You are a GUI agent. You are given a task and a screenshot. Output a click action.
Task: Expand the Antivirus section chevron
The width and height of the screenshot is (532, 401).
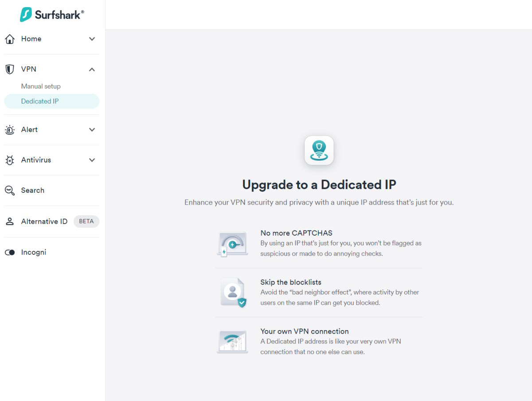point(92,160)
